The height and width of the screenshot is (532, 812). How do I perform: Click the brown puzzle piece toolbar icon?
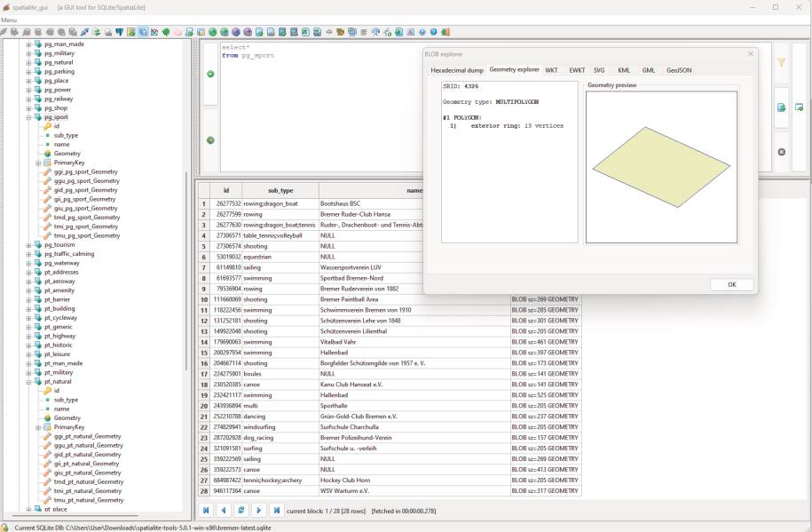[340, 32]
